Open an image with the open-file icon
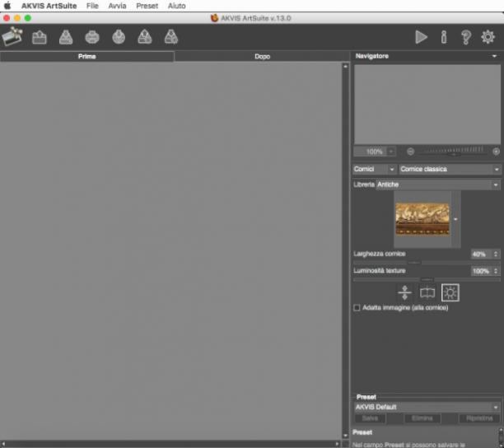The height and width of the screenshot is (448, 504). pos(40,37)
